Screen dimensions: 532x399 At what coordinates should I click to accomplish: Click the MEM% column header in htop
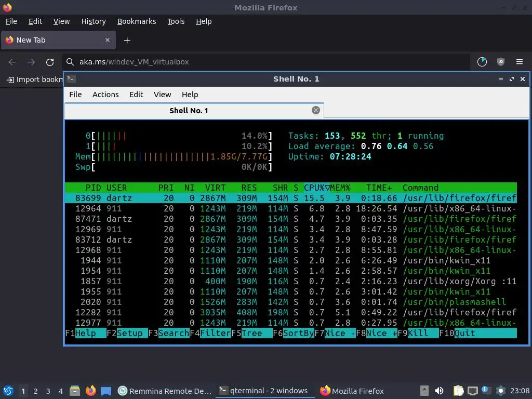[x=340, y=188]
